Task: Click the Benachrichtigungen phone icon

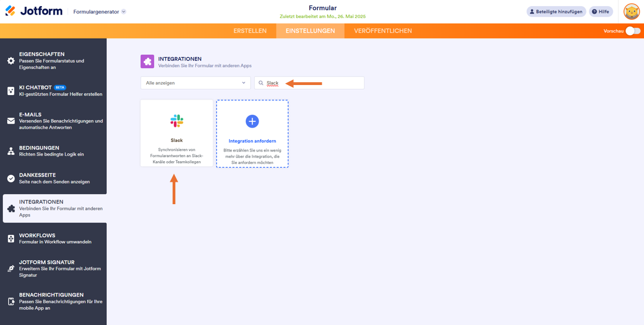Action: [11, 302]
